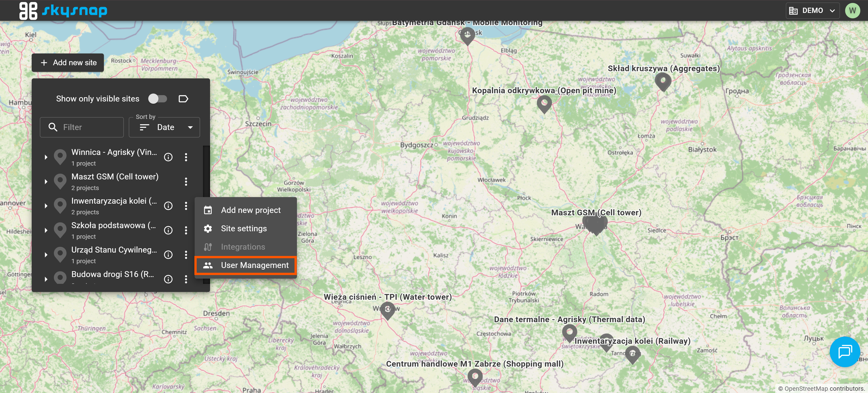Open User Management from context menu

[246, 265]
